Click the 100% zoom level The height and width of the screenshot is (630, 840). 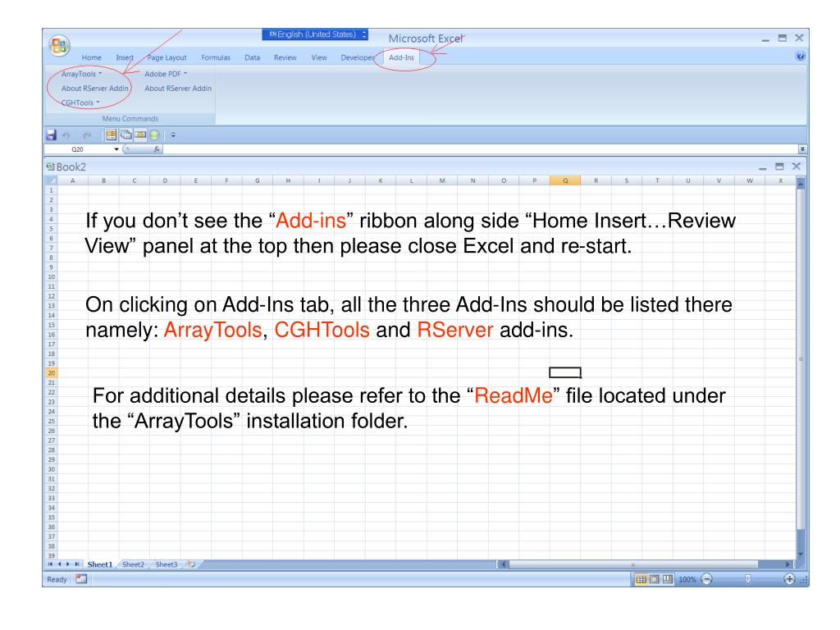pos(687,580)
